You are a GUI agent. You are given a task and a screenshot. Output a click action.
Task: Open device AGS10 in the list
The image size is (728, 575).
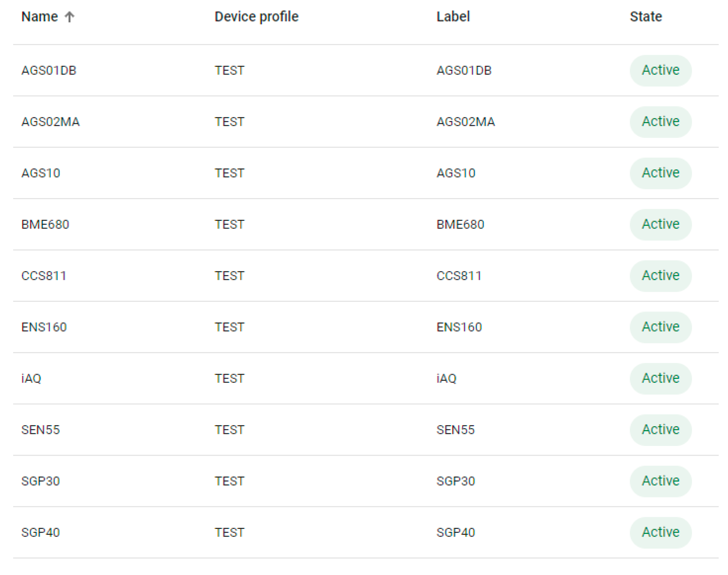click(x=41, y=173)
